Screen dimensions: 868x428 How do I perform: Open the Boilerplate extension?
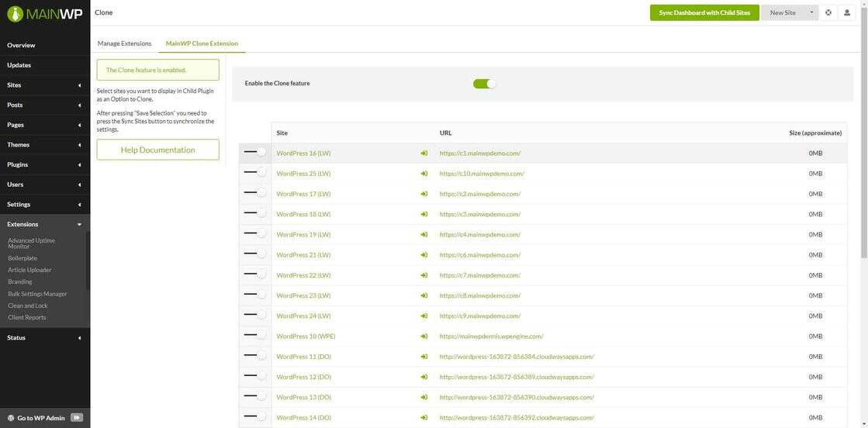tap(22, 258)
